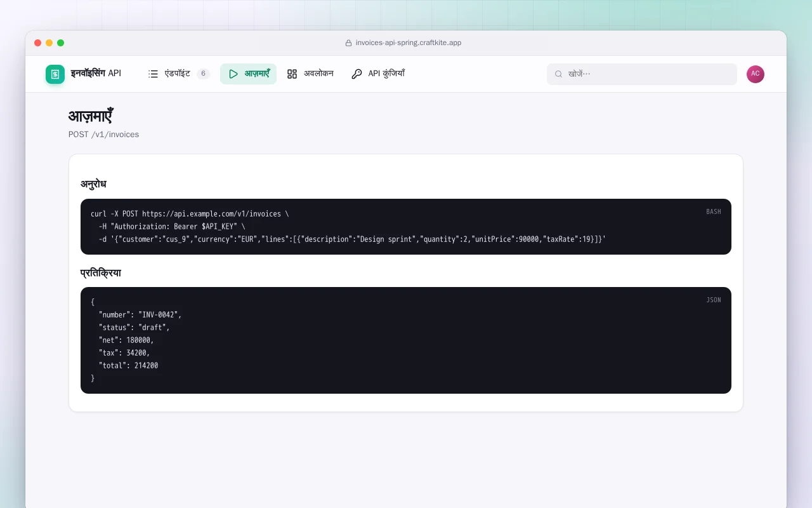Click the API कुंजियाँ key icon
812x508 pixels.
point(357,74)
